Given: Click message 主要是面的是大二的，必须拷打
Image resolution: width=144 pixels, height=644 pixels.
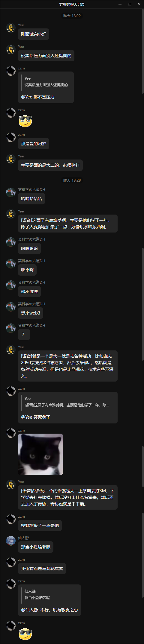Looking at the screenshot, I should [50, 165].
